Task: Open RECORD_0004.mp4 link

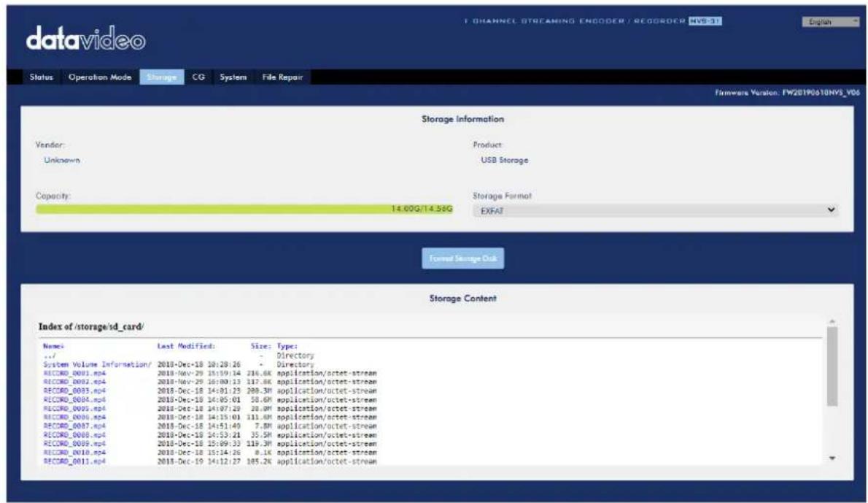Action: (x=74, y=399)
